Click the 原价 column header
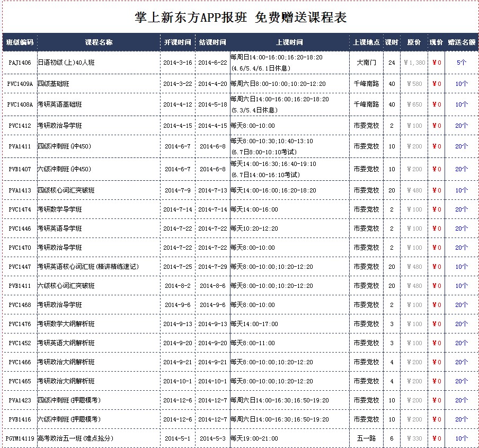479x448 pixels. [x=414, y=42]
